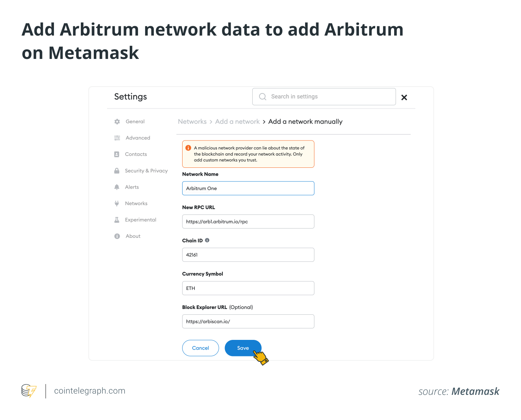Visit the cointelegraph.com link

[89, 391]
